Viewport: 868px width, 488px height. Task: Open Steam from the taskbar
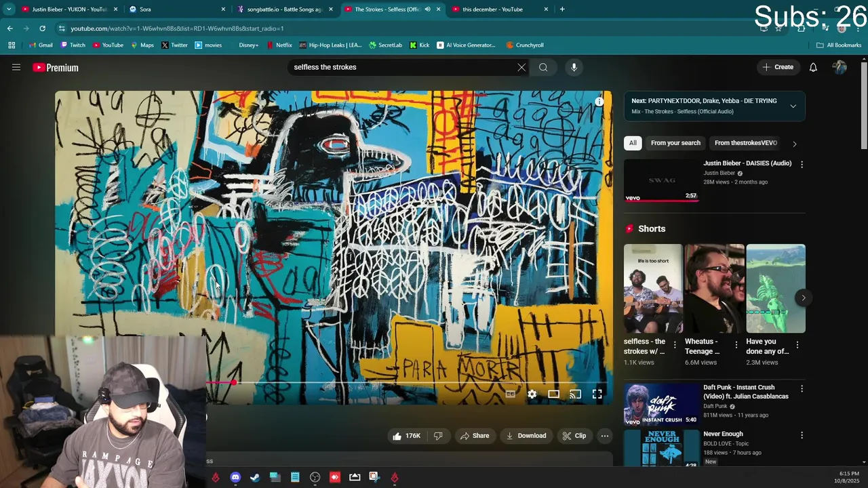click(255, 477)
